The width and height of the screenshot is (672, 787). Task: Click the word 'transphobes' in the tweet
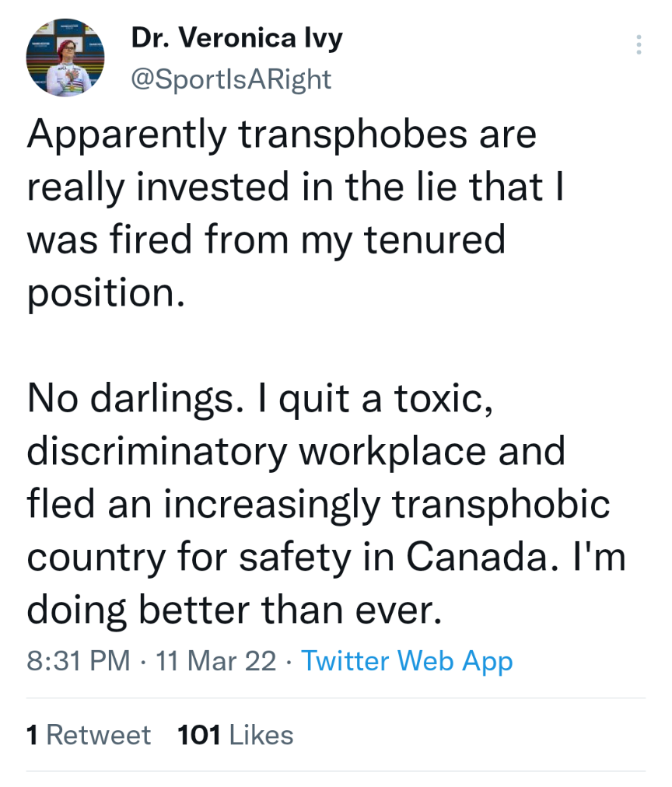pos(353,135)
